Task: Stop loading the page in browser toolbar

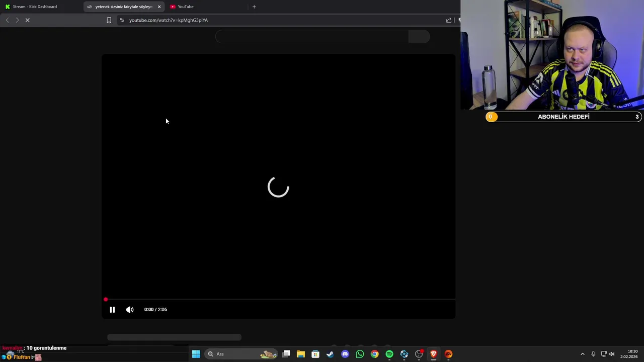Action: 28,20
